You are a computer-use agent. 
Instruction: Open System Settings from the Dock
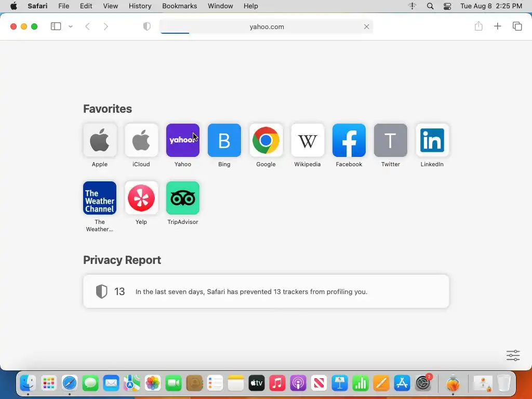pos(423,384)
